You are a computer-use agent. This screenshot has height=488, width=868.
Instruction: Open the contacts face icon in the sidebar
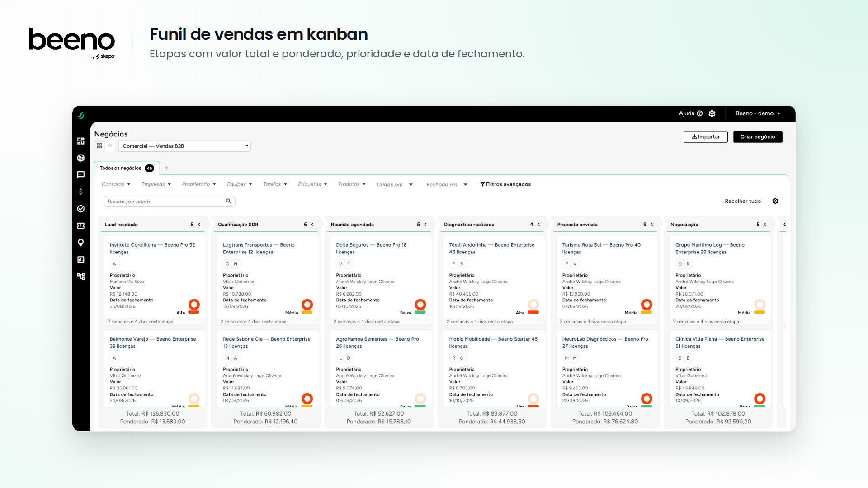click(x=81, y=158)
